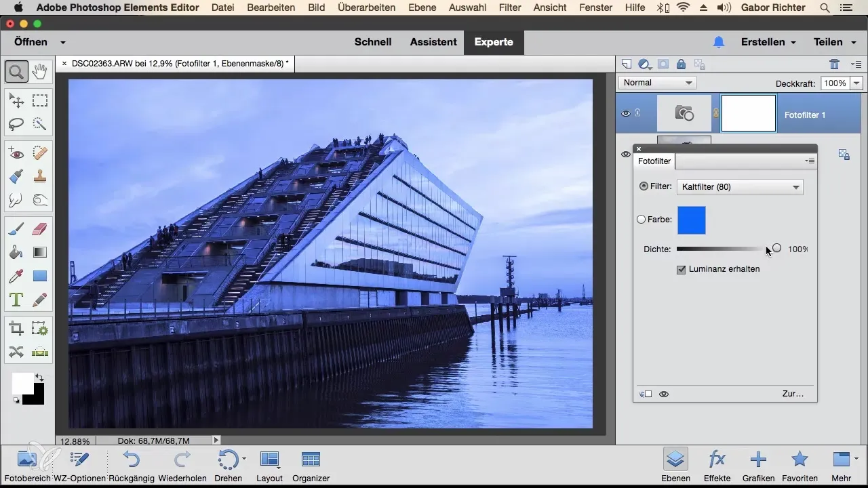Open the Deckkraft opacity dropdown arrow
Viewport: 868px width, 488px height.
[856, 83]
